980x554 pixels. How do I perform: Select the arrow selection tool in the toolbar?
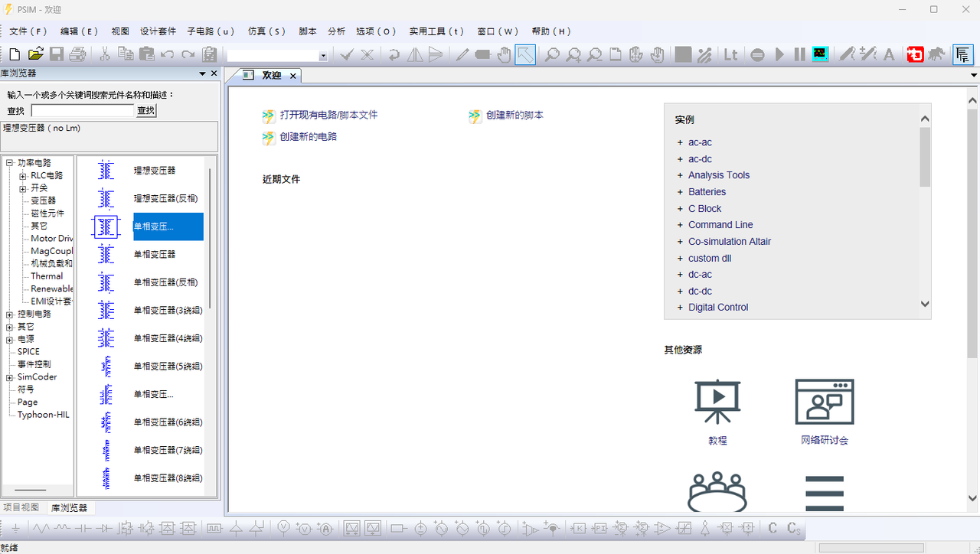(525, 54)
